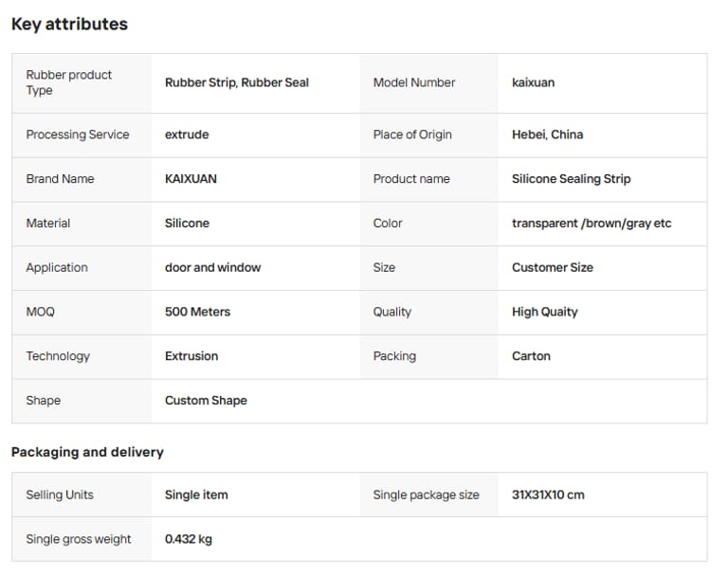Click the High Quaity value

[544, 312]
